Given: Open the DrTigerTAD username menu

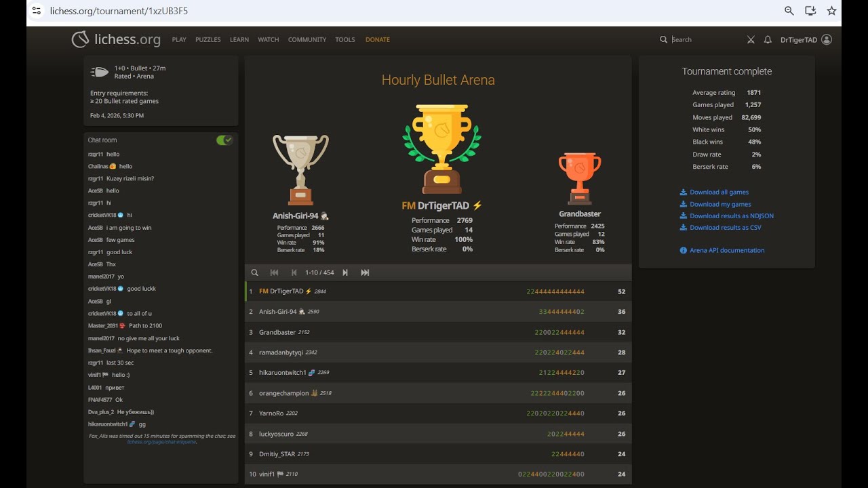Looking at the screenshot, I should tap(799, 40).
